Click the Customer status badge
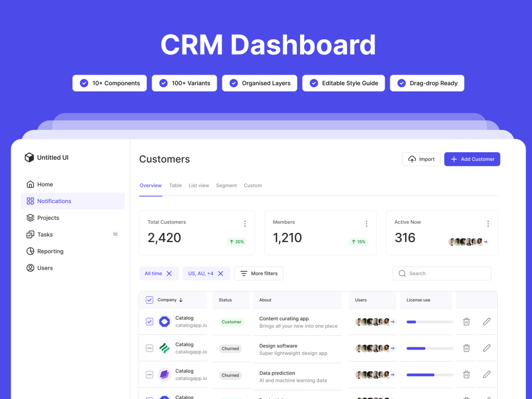 (231, 322)
